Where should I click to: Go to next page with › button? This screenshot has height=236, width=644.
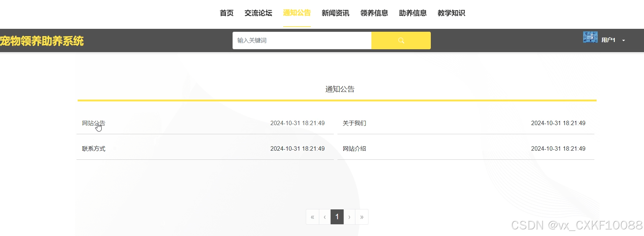click(350, 217)
